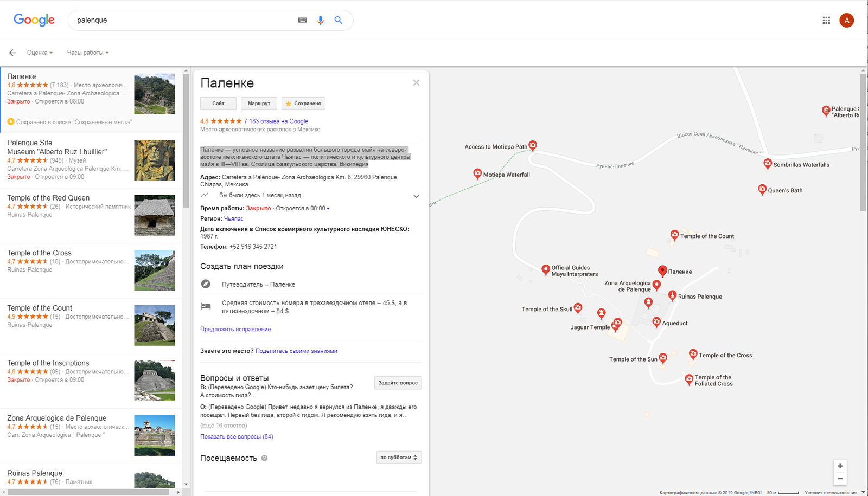Open Паленке result photo thumbnail
The width and height of the screenshot is (868, 496).
tap(155, 94)
